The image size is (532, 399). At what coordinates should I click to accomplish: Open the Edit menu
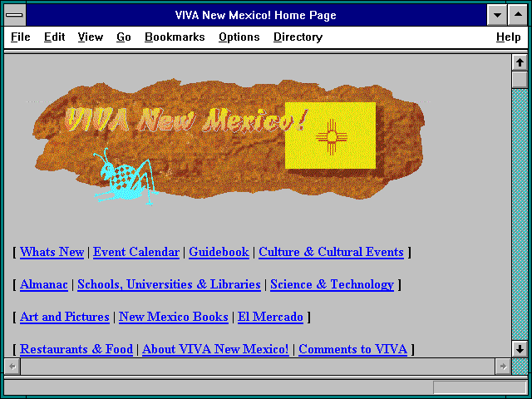point(54,37)
